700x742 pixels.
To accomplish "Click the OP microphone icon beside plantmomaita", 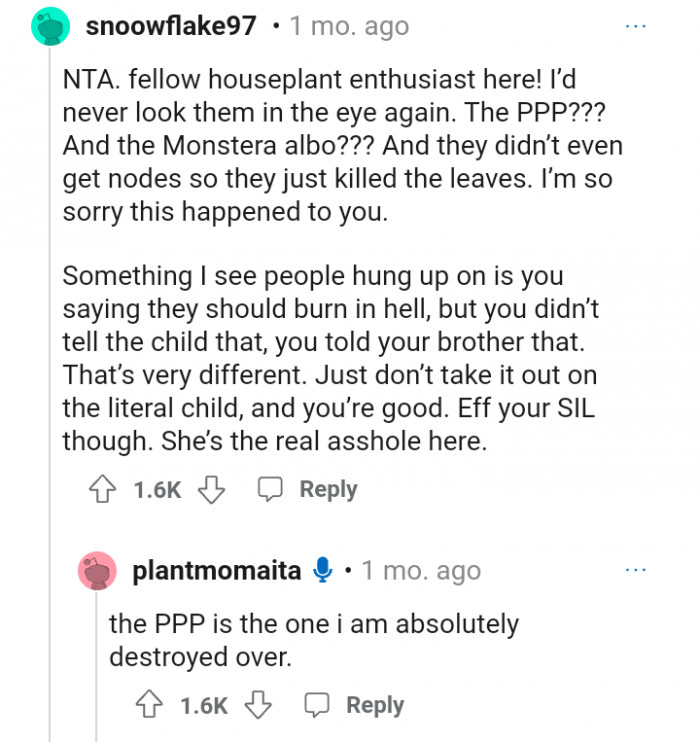I will [322, 571].
